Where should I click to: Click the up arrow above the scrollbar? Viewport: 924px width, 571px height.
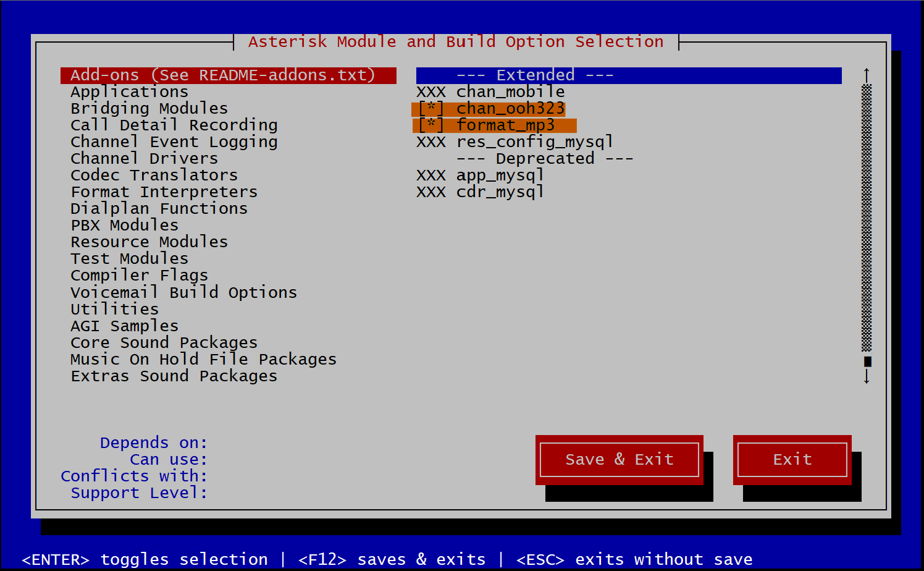[867, 74]
